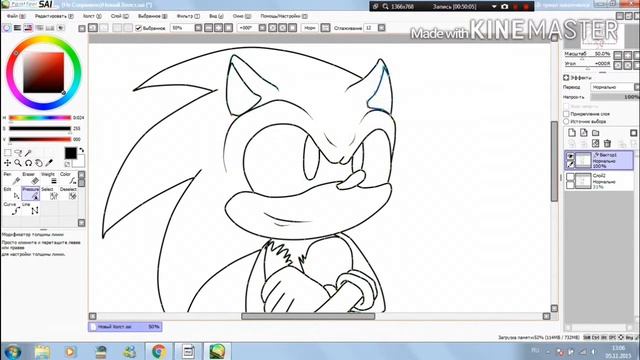Image resolution: width=640 pixels, height=360 pixels.
Task: Click the foreground black color swatch
Action: click(x=70, y=153)
